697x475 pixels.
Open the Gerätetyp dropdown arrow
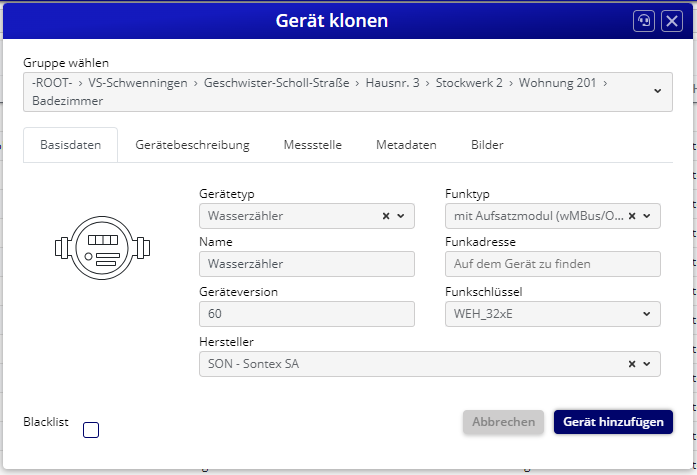coord(401,215)
